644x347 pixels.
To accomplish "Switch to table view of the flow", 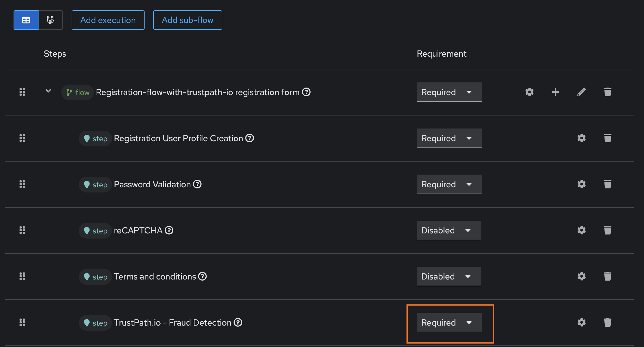I will coord(26,20).
